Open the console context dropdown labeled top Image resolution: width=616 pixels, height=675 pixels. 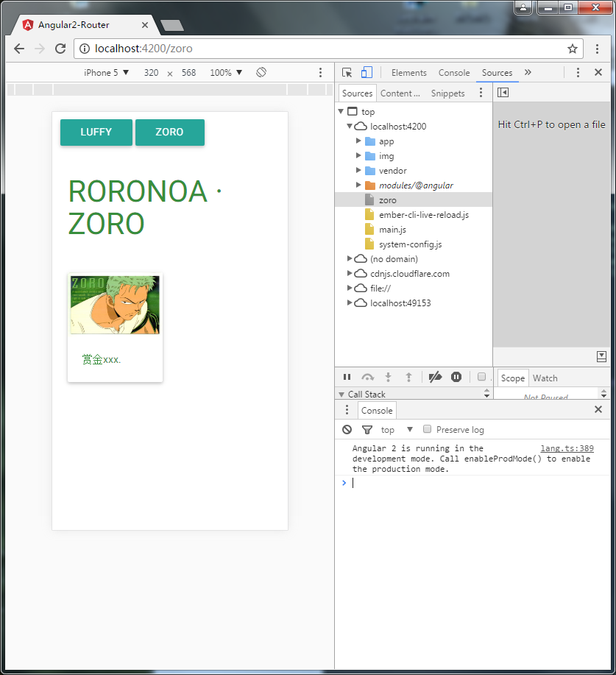397,430
